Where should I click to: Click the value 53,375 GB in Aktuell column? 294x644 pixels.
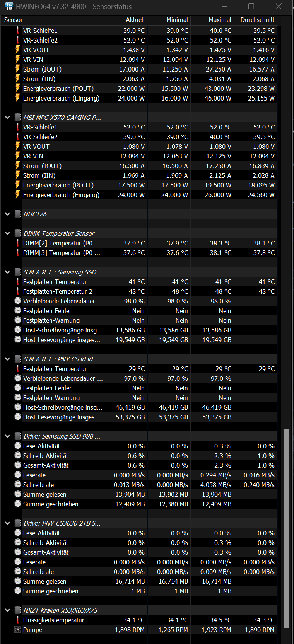[130, 417]
